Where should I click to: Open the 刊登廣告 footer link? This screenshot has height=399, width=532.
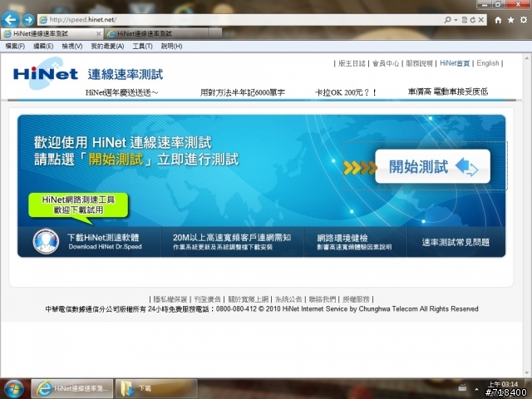(207, 299)
